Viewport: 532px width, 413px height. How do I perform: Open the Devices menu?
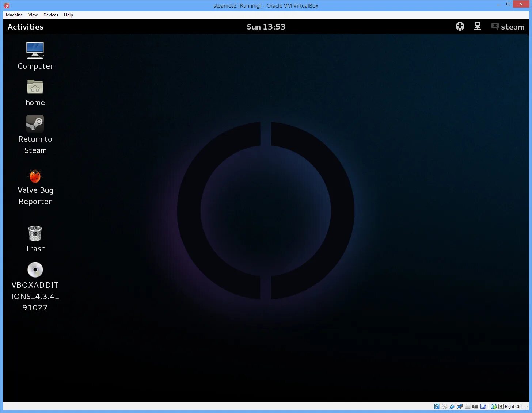pos(51,15)
